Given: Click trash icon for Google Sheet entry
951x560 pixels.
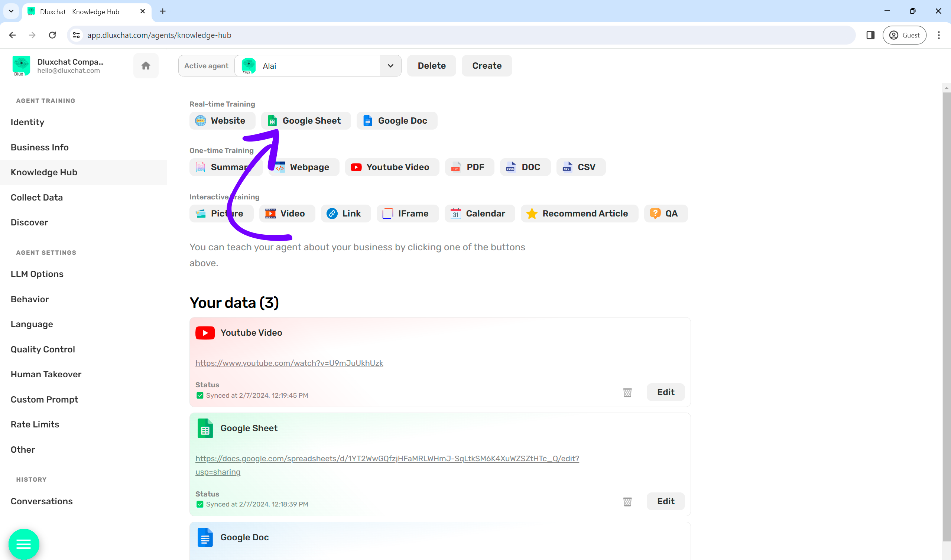Looking at the screenshot, I should 627,501.
